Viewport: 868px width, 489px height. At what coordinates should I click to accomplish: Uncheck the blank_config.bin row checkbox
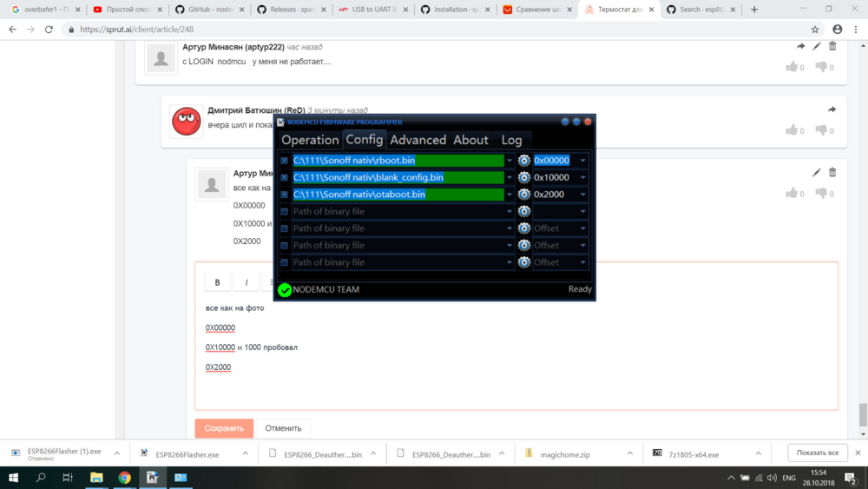pos(285,177)
